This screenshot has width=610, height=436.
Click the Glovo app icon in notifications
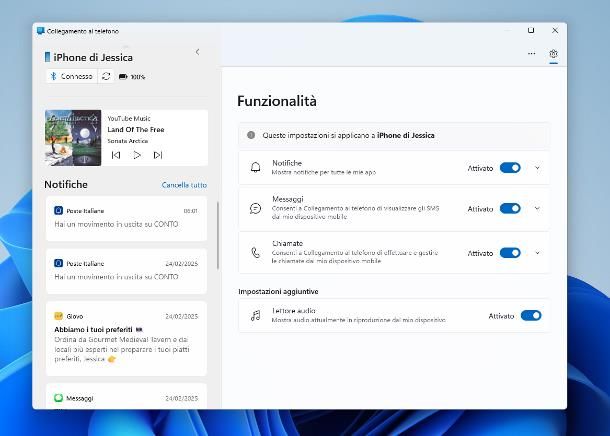58,316
